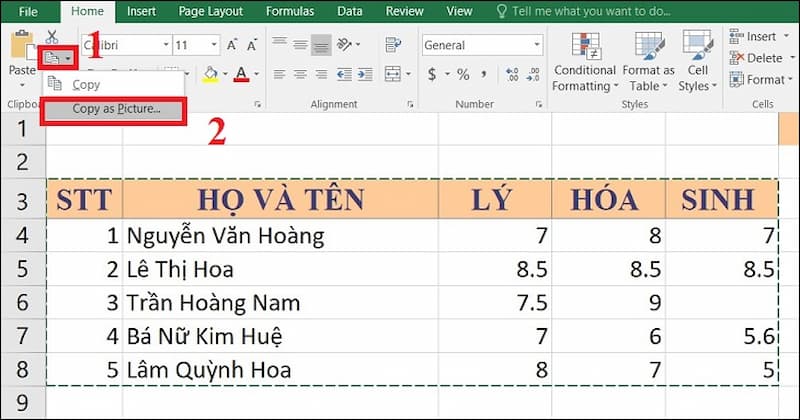800x420 pixels.
Task: Switch to the View tab
Action: point(459,11)
